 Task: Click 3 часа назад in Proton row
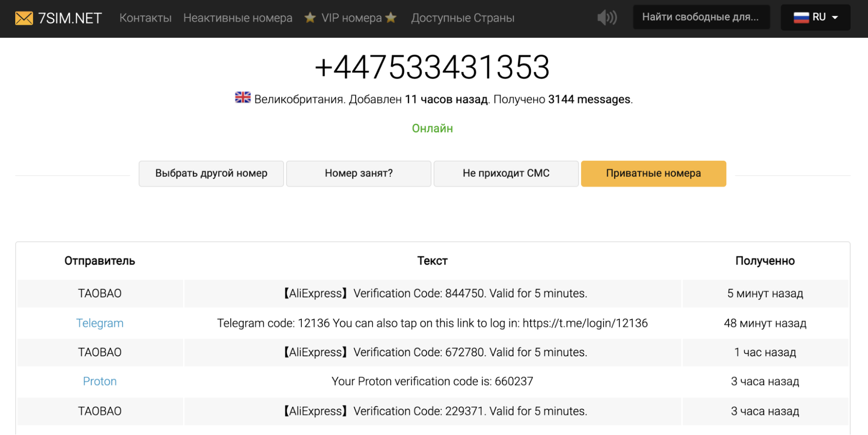tap(765, 382)
